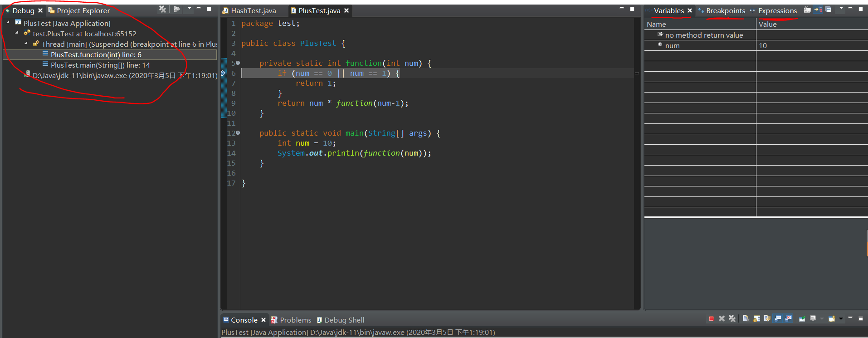
Task: Select the PlusTest.java editor tab
Action: [x=319, y=10]
